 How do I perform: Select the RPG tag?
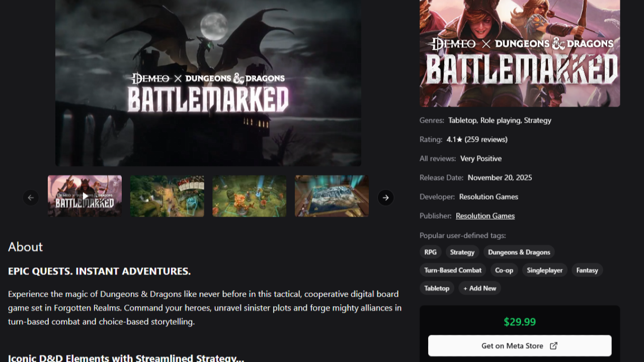[430, 252]
